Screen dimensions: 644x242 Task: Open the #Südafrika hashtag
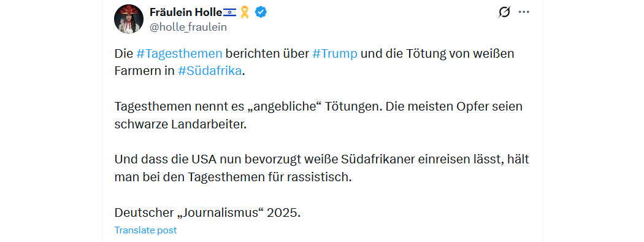click(210, 71)
